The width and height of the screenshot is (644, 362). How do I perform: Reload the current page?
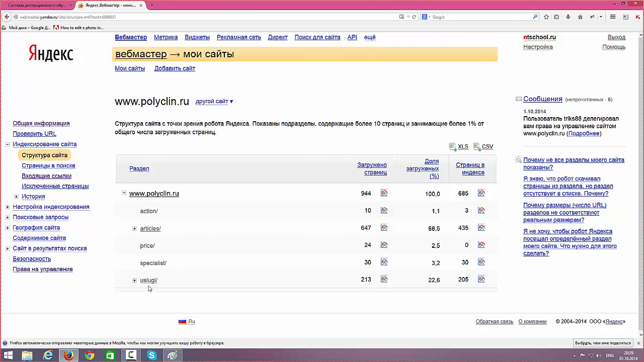pyautogui.click(x=414, y=17)
